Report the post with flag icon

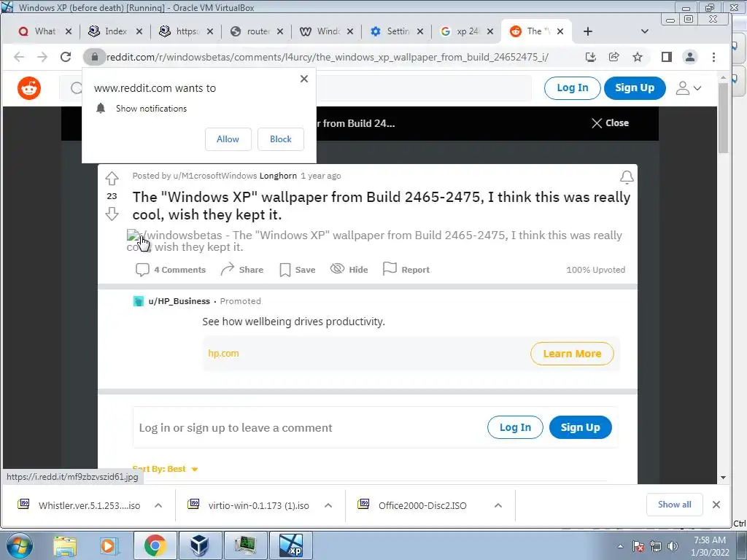coord(406,270)
